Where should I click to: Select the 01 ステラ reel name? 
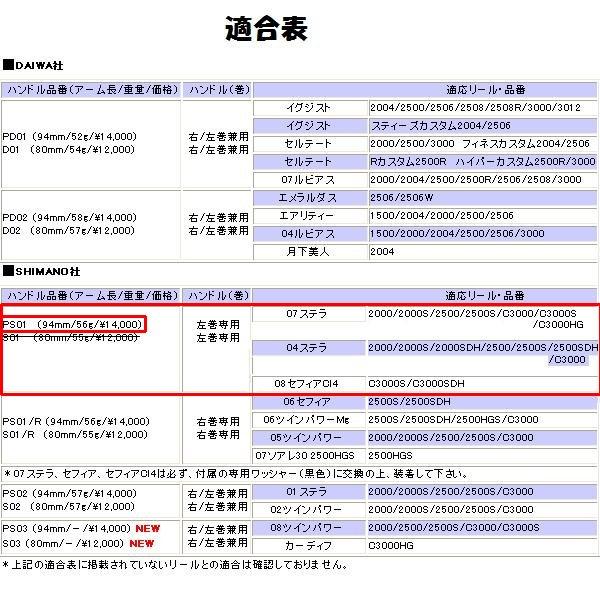point(307,492)
